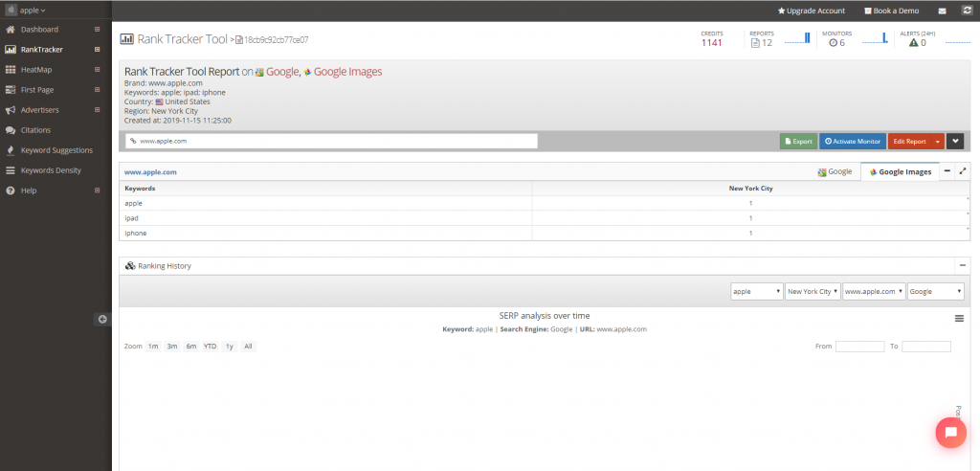Screen dimensions: 980x471
Task: Click the iphone keyword row
Action: [x=545, y=233]
